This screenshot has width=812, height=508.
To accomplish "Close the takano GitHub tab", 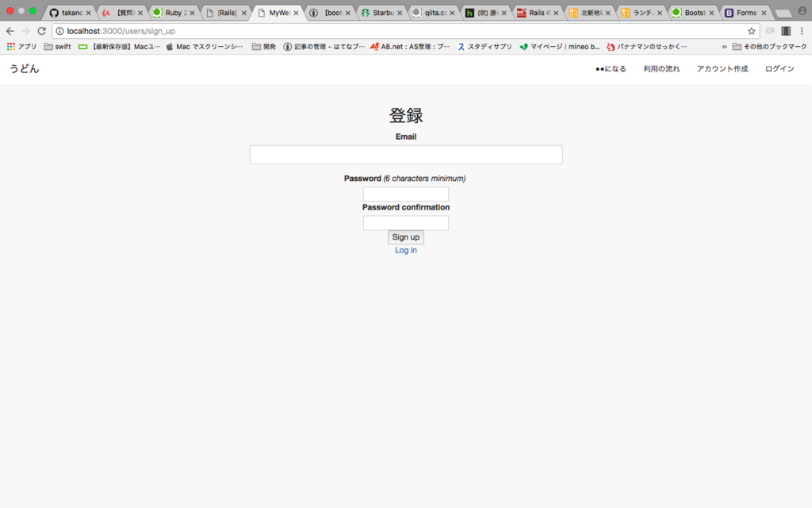I will pyautogui.click(x=89, y=13).
